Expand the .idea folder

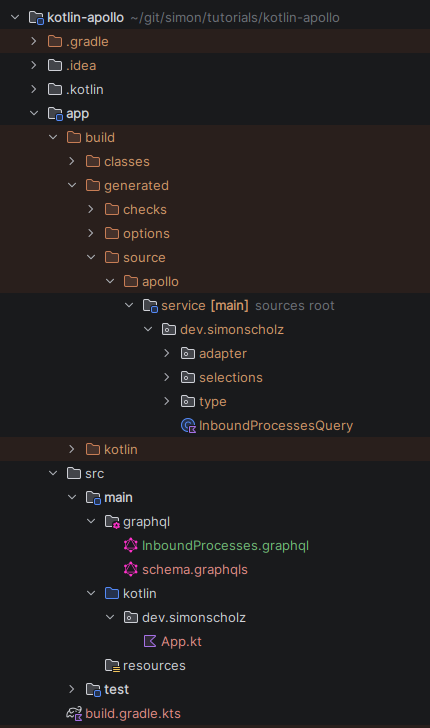[x=34, y=65]
